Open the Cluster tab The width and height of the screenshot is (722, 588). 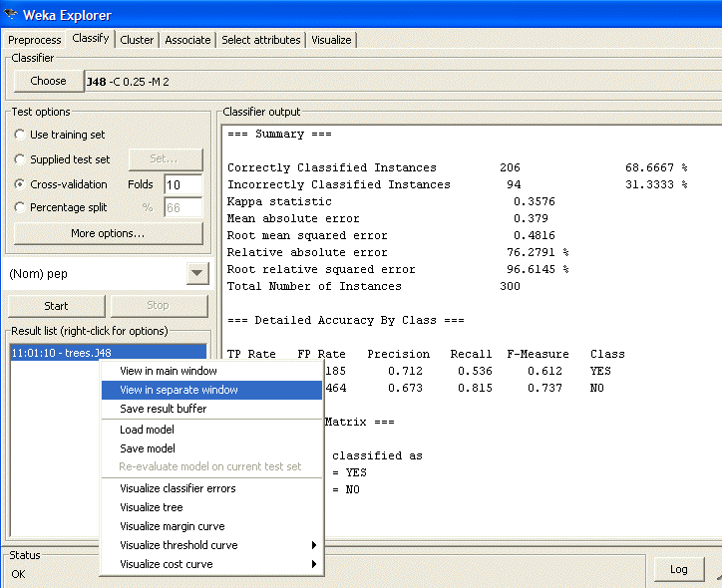(137, 40)
